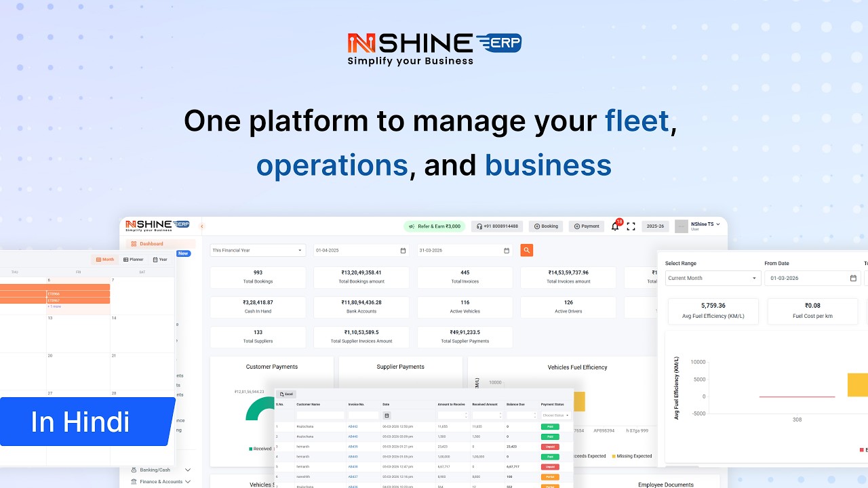Open the Total Invoices 445 card

pyautogui.click(x=465, y=277)
